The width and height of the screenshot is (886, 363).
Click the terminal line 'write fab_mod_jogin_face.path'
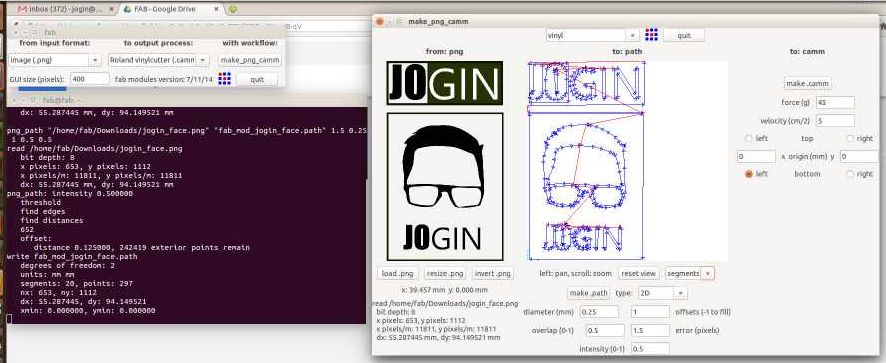click(72, 257)
